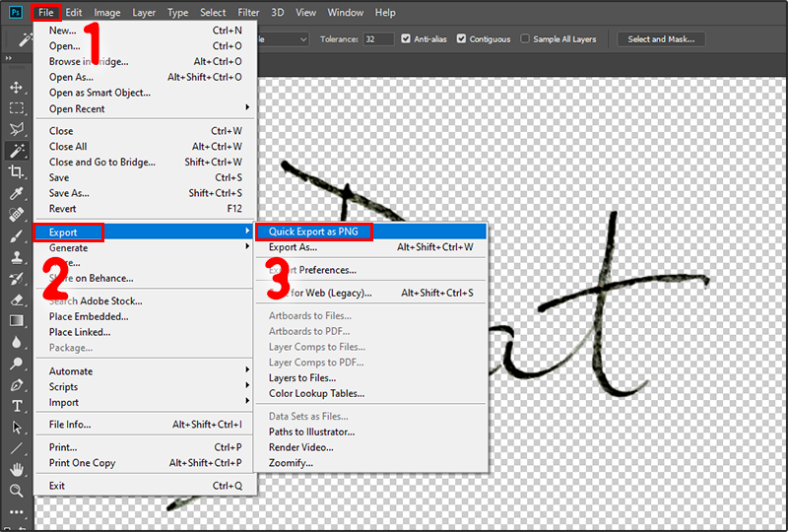Viewport: 788px width, 532px height.
Task: Open the Help menu
Action: [385, 12]
